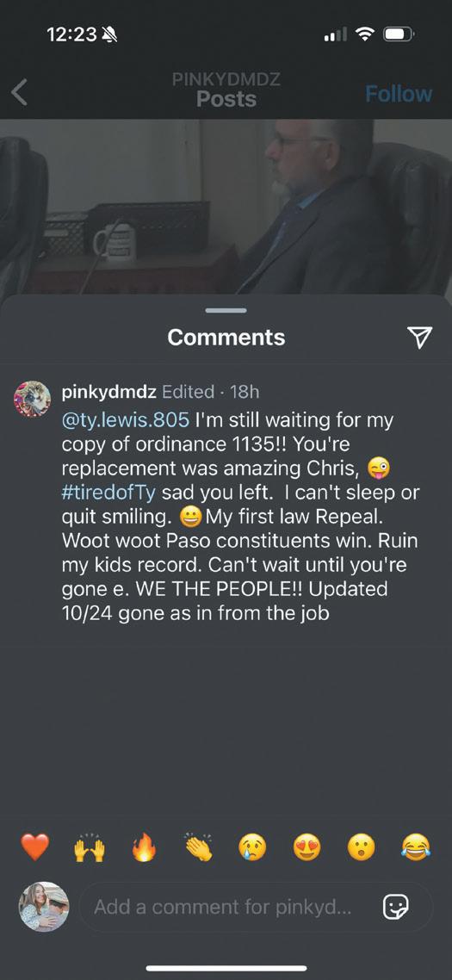The width and height of the screenshot is (452, 980).
Task: Tap your own profile picture by comment box
Action: 44,907
